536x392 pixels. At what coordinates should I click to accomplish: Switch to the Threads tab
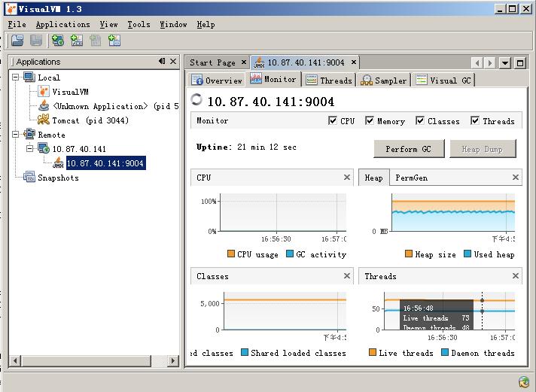[329, 81]
